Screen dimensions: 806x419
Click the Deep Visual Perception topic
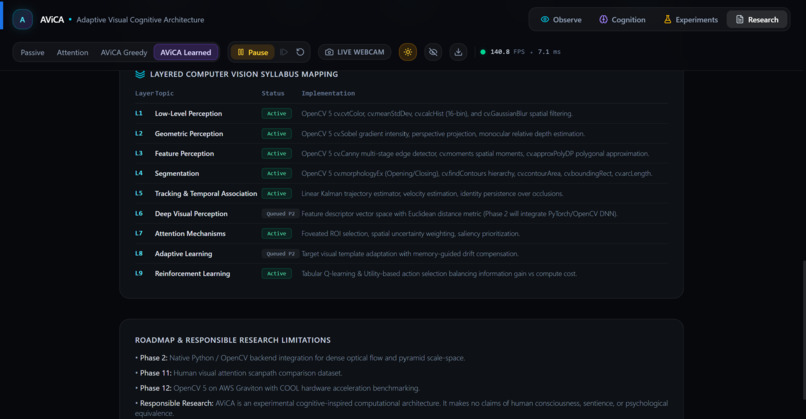(x=191, y=214)
